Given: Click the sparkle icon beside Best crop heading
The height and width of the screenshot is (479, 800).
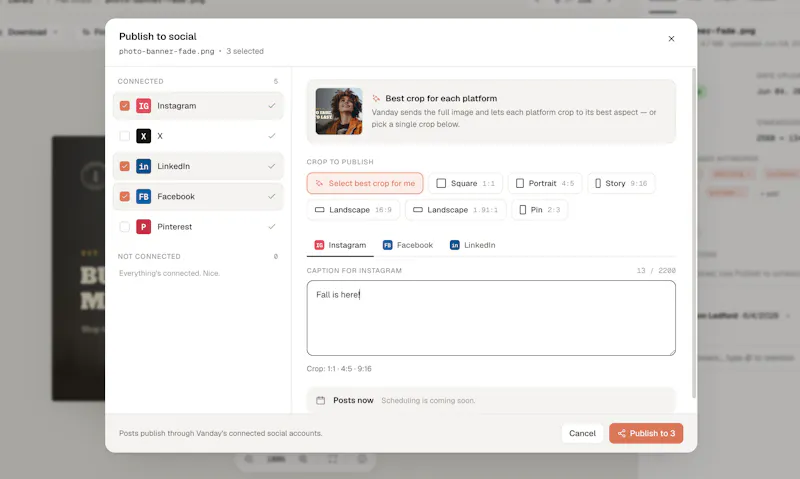Looking at the screenshot, I should pyautogui.click(x=376, y=98).
